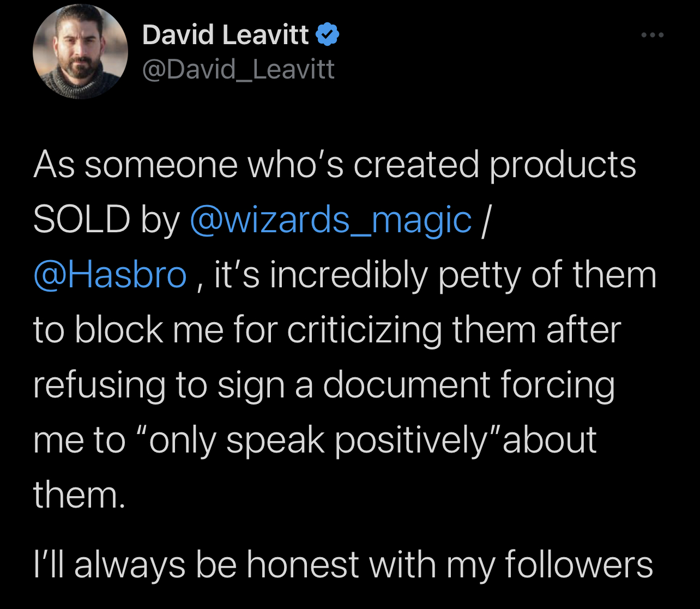Click the phrase "it's incredibly petty of them"
Image resolution: width=700 pixels, height=609 pixels.
pos(435,275)
